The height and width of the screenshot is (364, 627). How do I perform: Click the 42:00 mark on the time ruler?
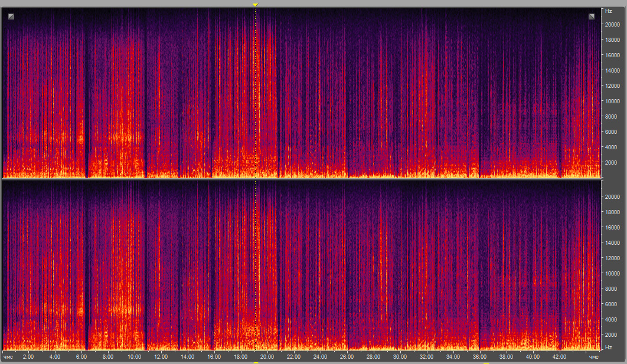click(x=559, y=357)
